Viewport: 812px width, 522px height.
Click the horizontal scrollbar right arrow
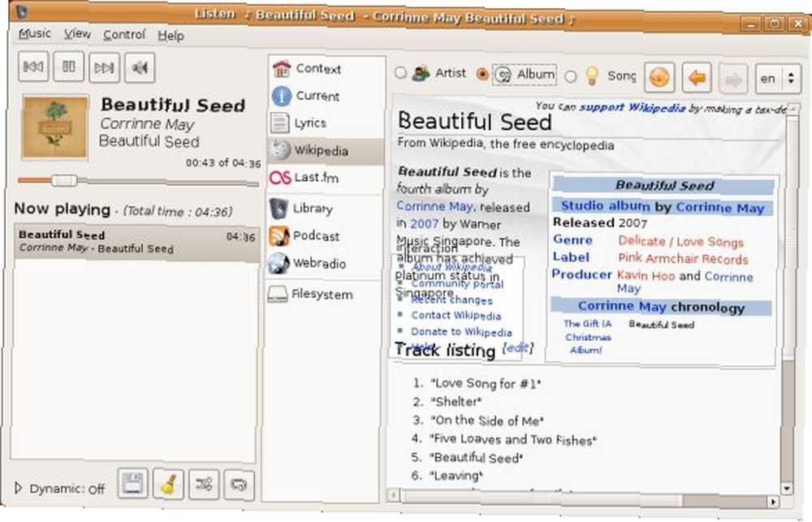(x=773, y=501)
